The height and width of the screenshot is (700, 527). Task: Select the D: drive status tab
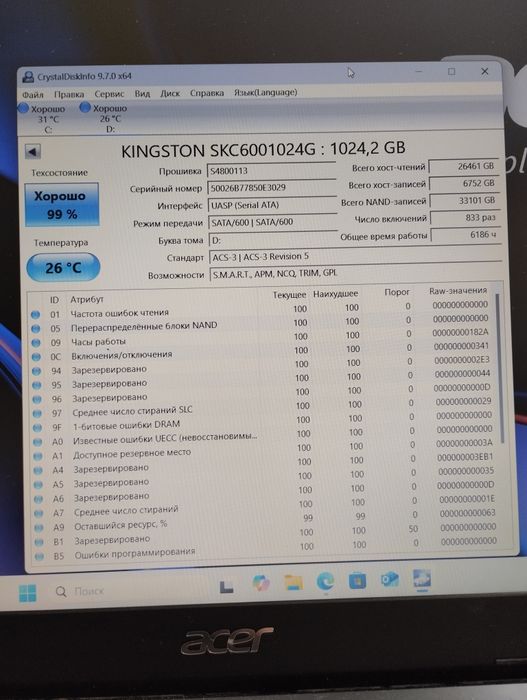[105, 118]
